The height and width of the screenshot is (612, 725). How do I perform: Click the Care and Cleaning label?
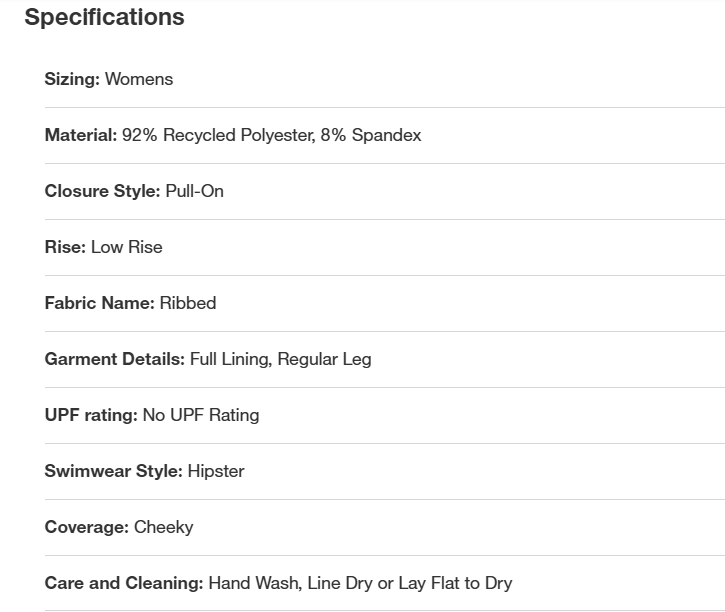(x=124, y=583)
